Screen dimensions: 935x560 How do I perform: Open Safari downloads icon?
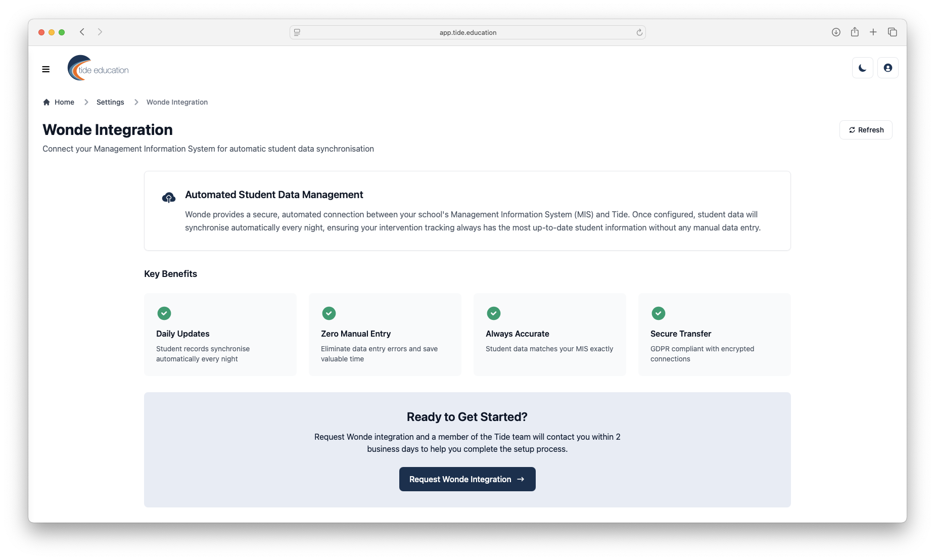pos(836,32)
